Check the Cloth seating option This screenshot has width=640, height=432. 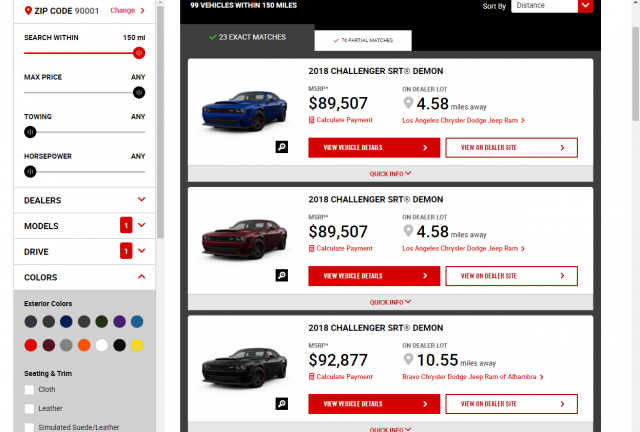click(30, 389)
